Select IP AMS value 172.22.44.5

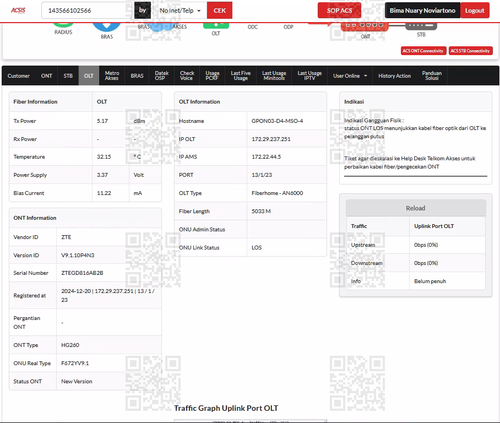pos(266,157)
